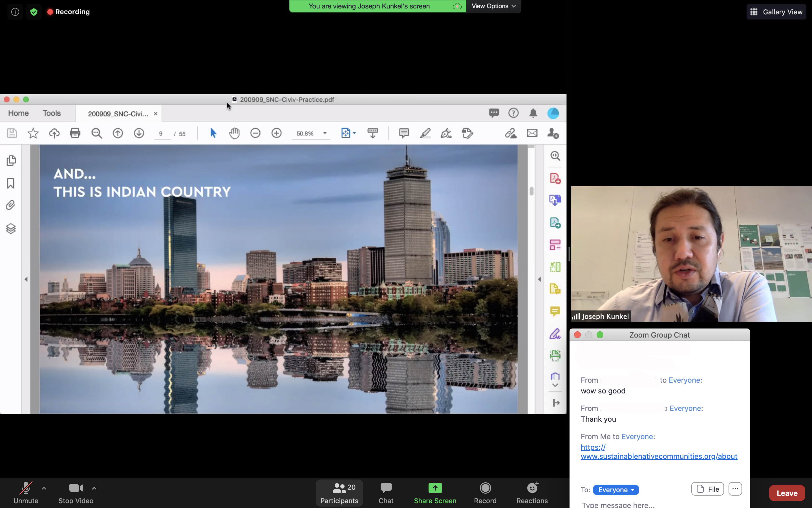Open the zoom percentage dropdown
The width and height of the screenshot is (812, 508).
tap(325, 133)
